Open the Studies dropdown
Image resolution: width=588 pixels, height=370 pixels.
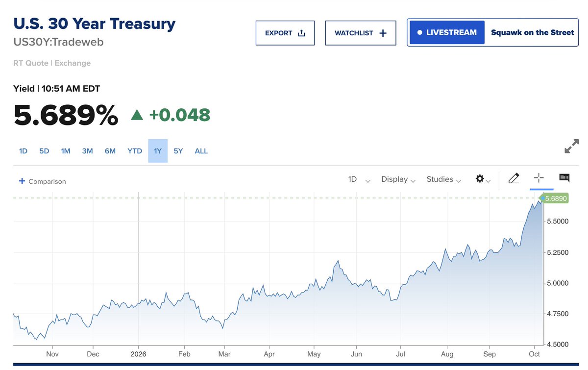[444, 179]
